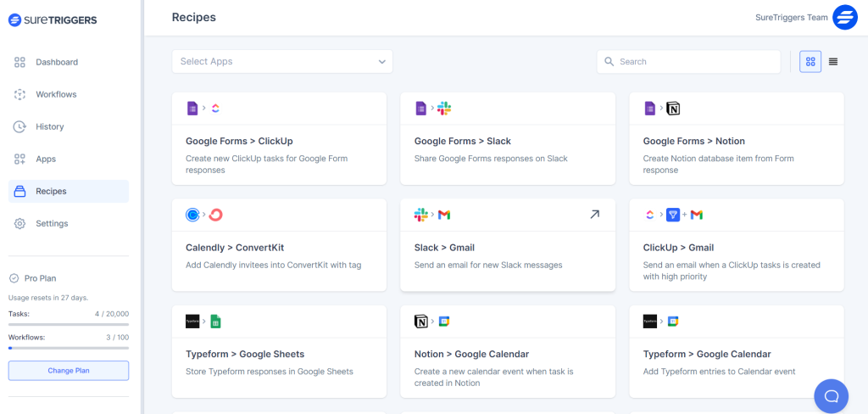This screenshot has width=868, height=414.
Task: Expand the Select Apps dropdown
Action: point(282,61)
